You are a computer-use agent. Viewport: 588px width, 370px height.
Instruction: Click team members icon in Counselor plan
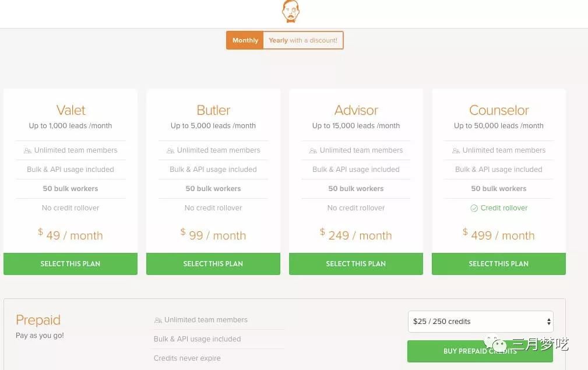pos(456,150)
